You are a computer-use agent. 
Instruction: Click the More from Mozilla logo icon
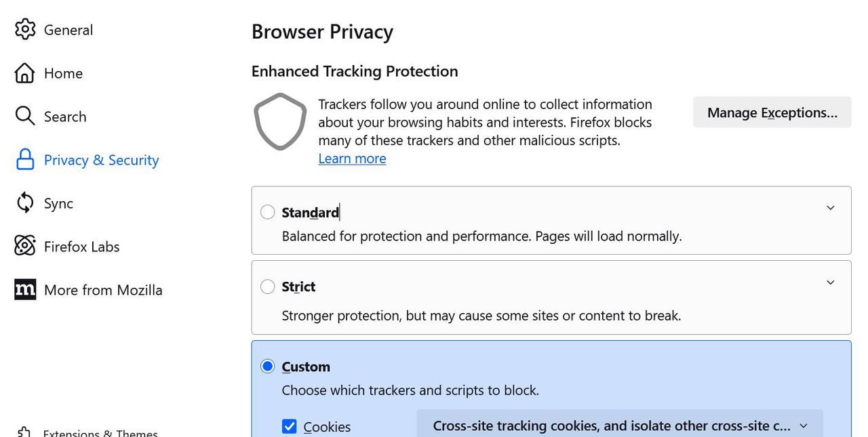(x=25, y=290)
